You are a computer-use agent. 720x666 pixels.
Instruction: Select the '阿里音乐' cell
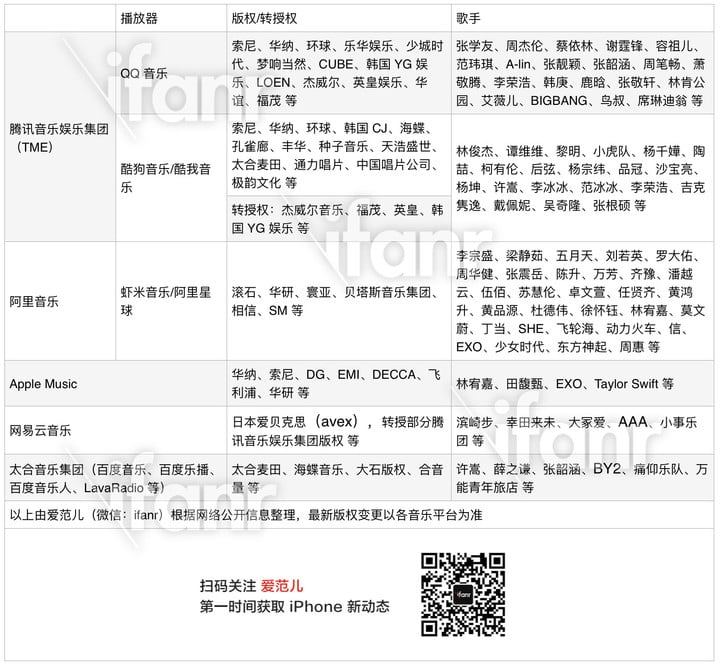coord(60,301)
